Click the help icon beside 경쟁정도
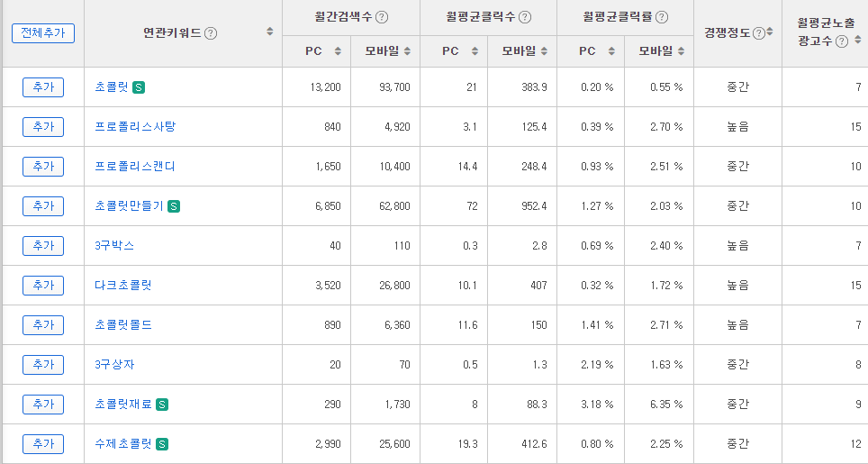The image size is (868, 464). click(x=759, y=33)
